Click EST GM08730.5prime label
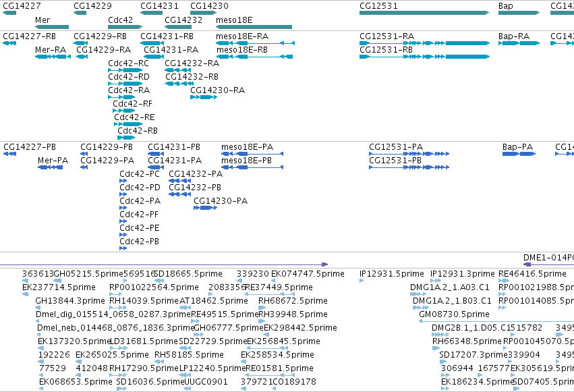Image resolution: width=574 pixels, height=392 pixels. pos(455,314)
